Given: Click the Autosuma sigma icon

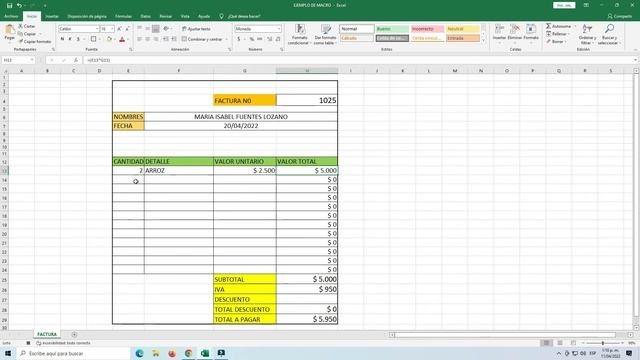Looking at the screenshot, I should pos(549,26).
